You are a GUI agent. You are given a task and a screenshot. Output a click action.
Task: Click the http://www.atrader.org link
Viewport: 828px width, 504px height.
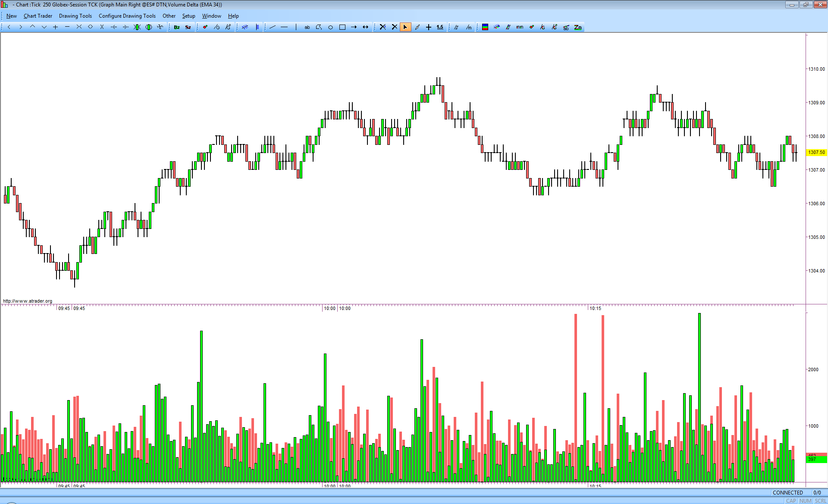(x=28, y=301)
